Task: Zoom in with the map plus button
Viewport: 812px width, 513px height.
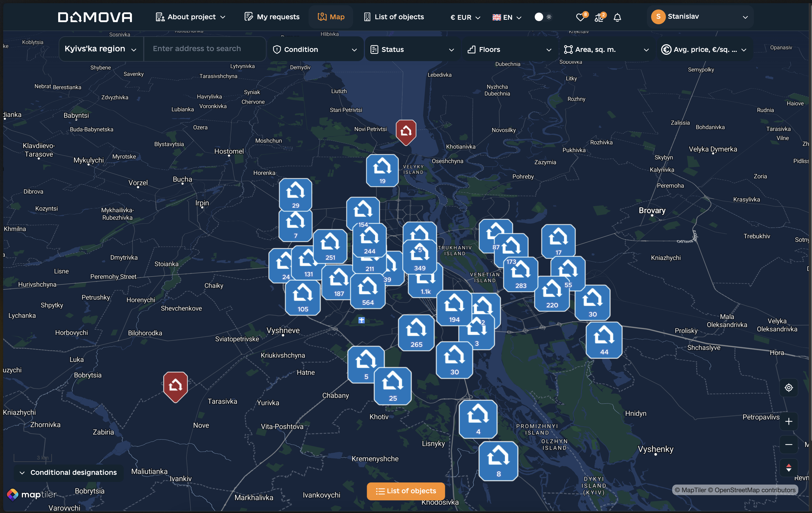Action: tap(788, 422)
